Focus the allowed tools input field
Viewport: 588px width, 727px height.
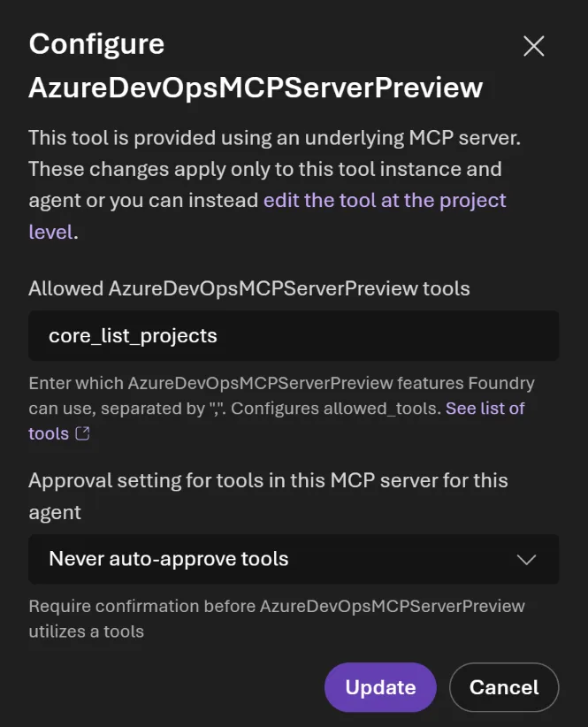click(x=293, y=335)
